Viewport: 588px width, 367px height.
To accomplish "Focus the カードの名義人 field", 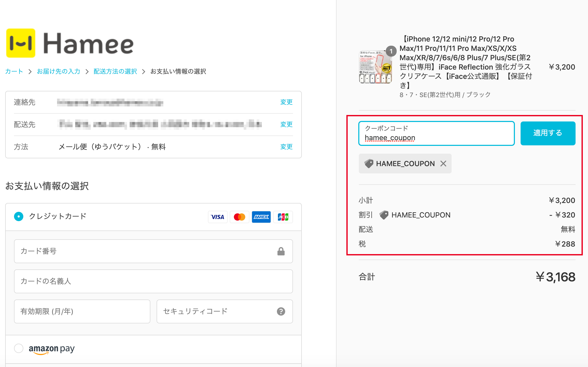I will (153, 281).
